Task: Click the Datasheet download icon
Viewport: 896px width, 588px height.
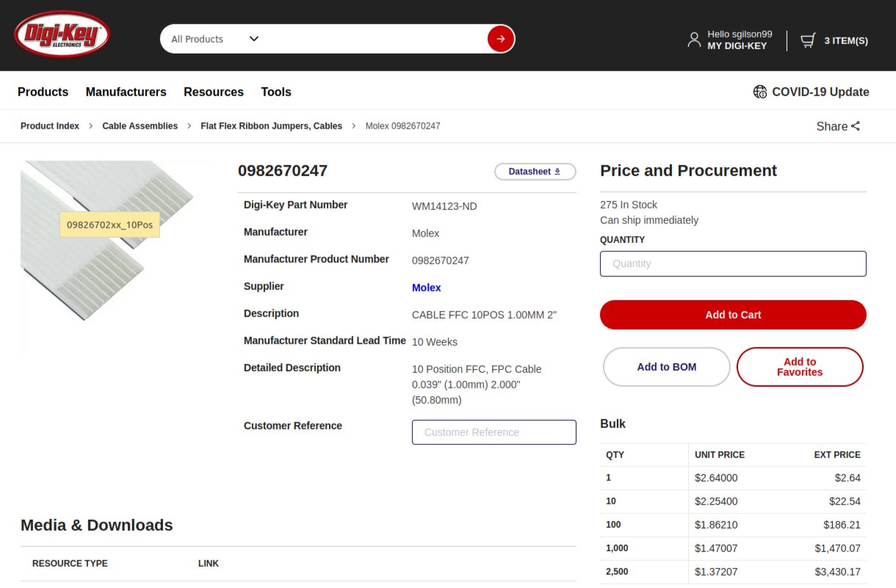Action: click(557, 172)
